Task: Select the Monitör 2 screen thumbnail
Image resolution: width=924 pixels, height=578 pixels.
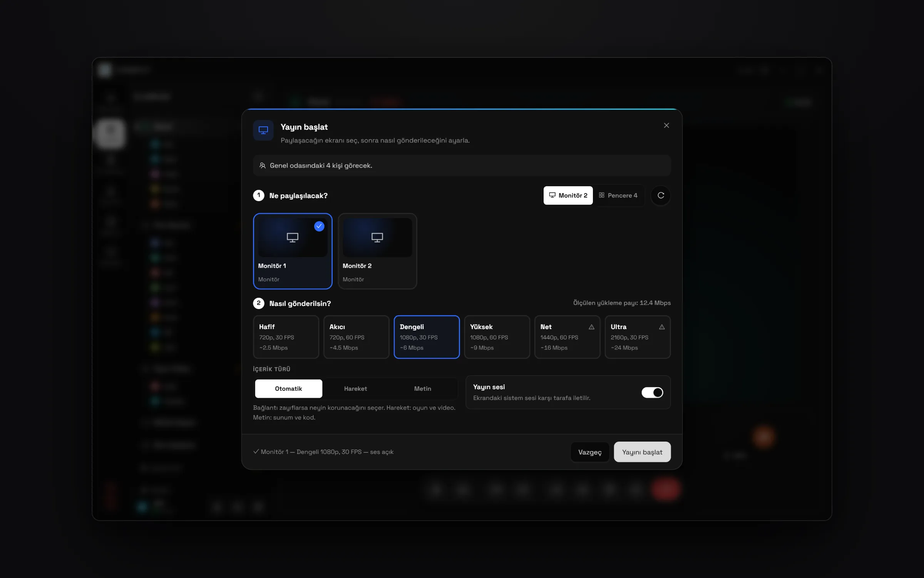Action: pos(377,251)
